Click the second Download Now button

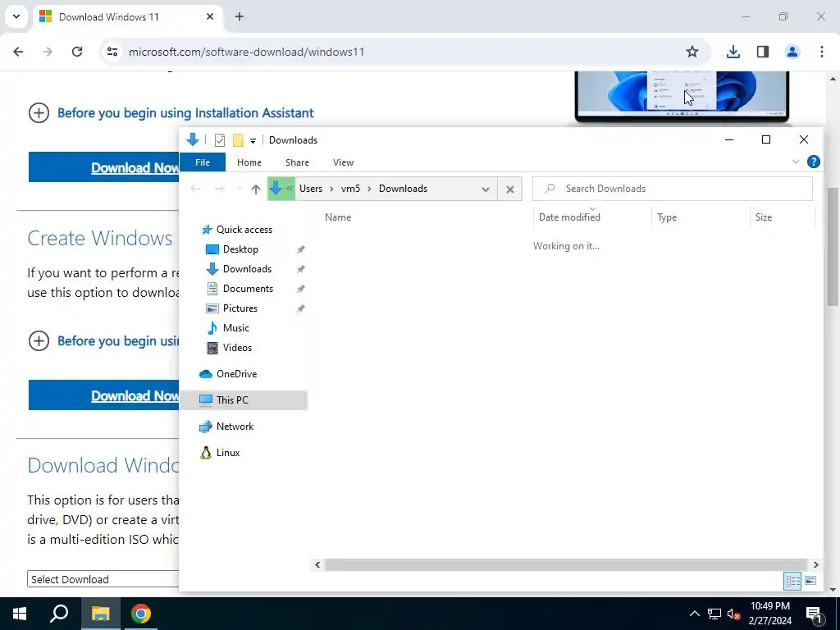[104, 395]
